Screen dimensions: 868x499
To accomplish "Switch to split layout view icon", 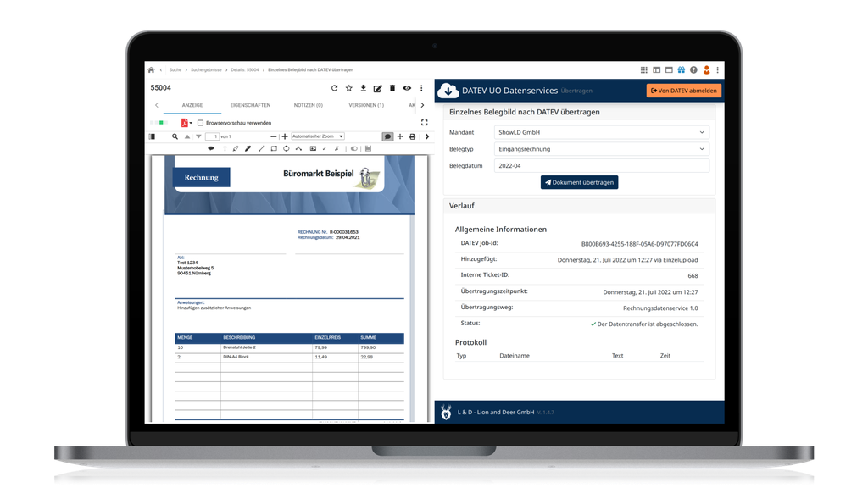I will point(657,69).
